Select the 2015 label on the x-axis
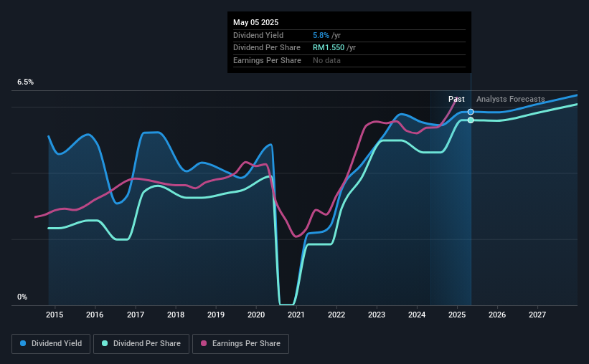 55,315
